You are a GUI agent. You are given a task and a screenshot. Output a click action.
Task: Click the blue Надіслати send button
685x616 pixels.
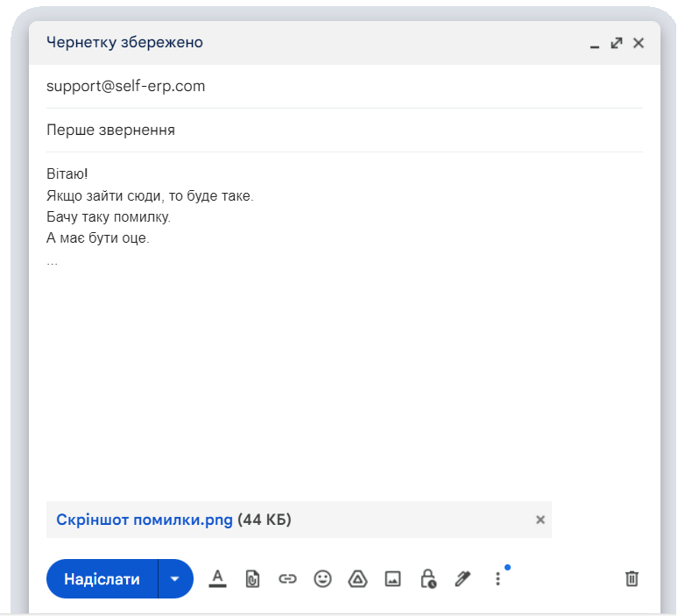coord(102,579)
